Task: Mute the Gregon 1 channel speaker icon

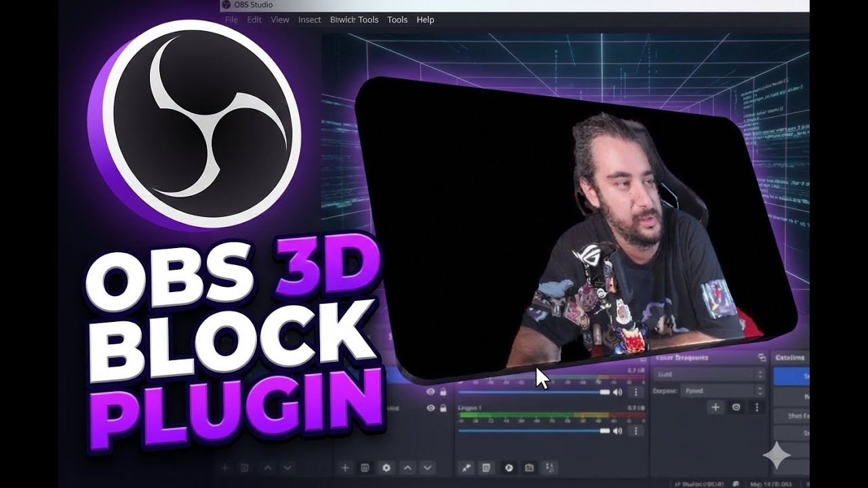Action: [618, 431]
